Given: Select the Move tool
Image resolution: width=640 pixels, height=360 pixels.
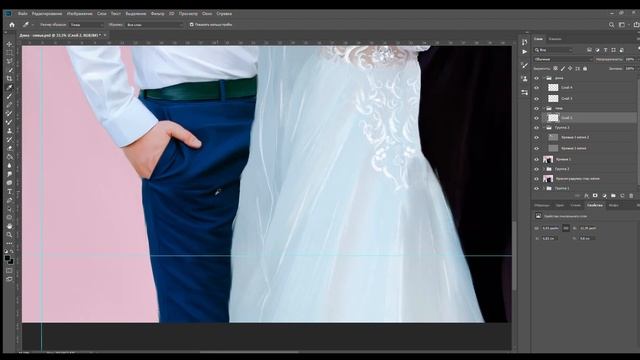Looking at the screenshot, I should (9, 44).
